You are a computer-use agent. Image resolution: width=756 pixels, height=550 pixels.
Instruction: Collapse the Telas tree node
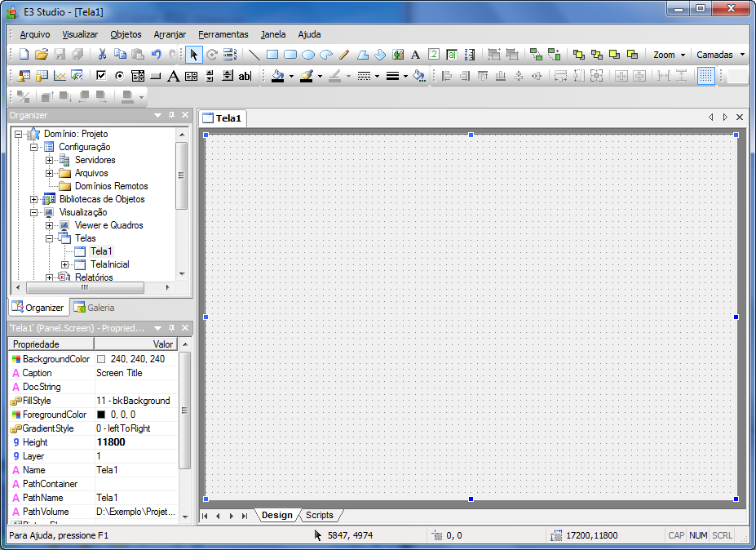pyautogui.click(x=49, y=238)
